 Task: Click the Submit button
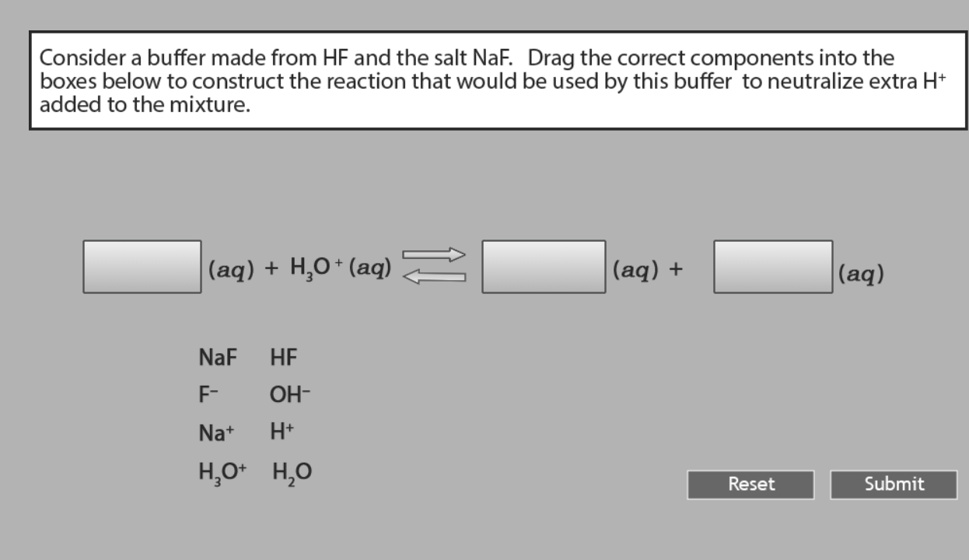[x=893, y=484]
